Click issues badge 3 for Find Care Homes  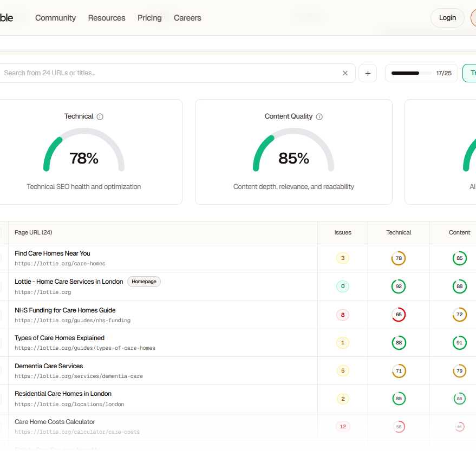[342, 258]
